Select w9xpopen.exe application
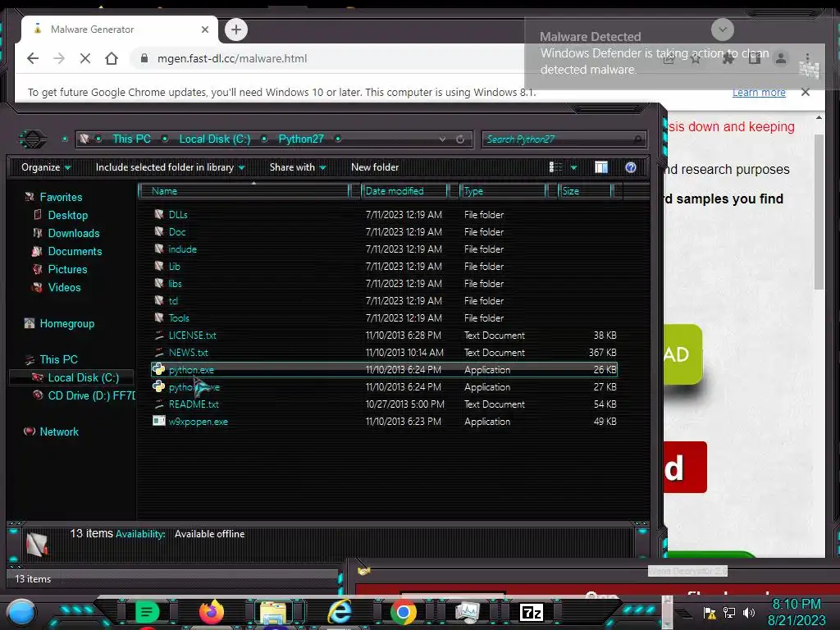 [x=198, y=422]
